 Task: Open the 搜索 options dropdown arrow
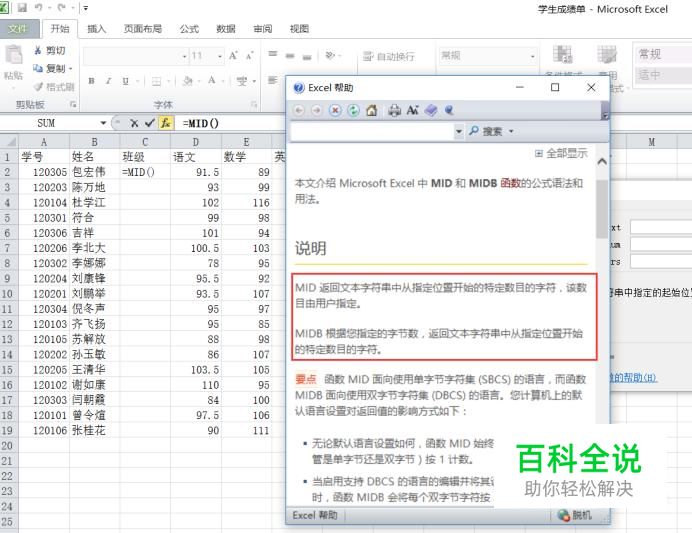511,131
